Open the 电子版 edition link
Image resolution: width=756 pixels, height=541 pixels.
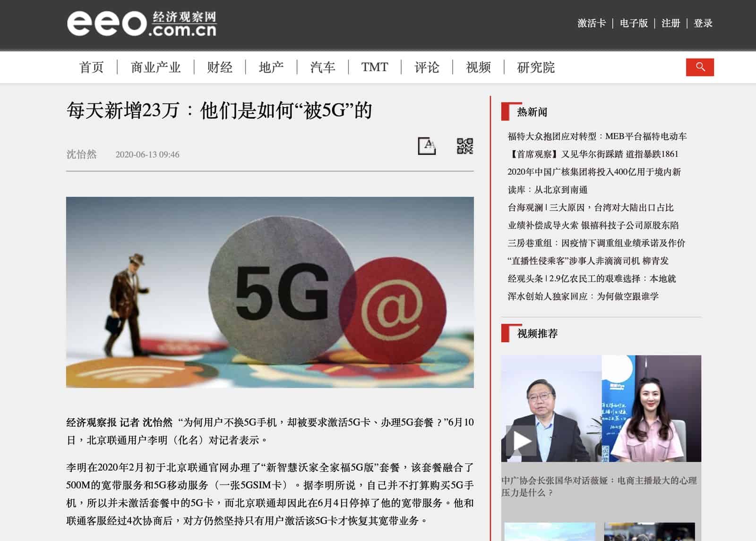click(634, 23)
